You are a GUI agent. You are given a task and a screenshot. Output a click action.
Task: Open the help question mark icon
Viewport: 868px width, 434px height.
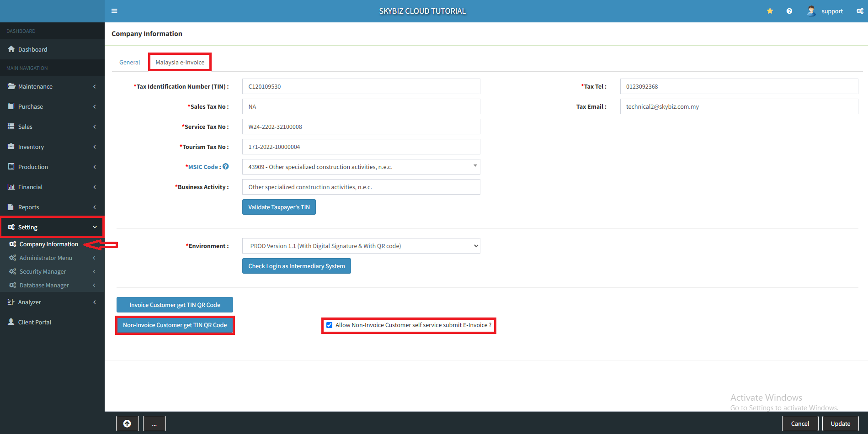point(789,11)
